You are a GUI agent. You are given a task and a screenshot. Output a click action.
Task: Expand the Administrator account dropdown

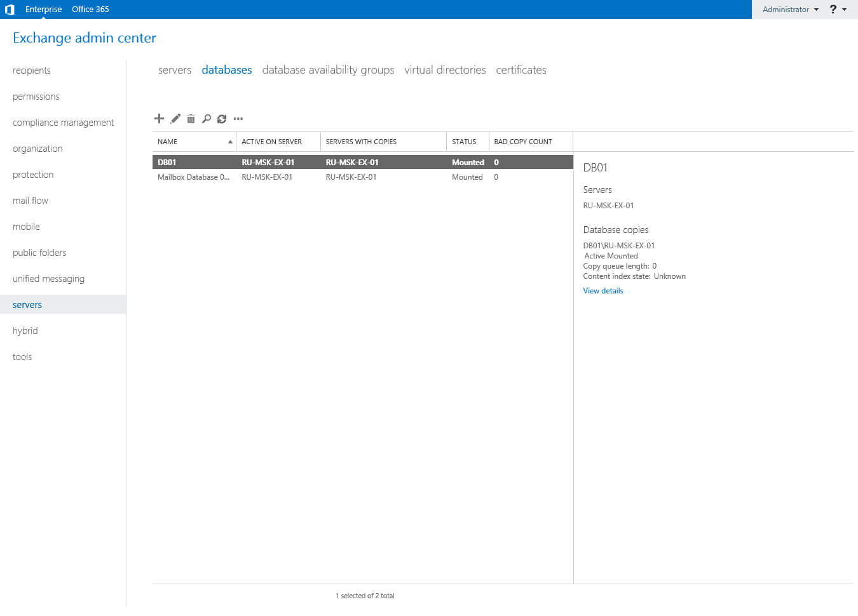pyautogui.click(x=791, y=10)
